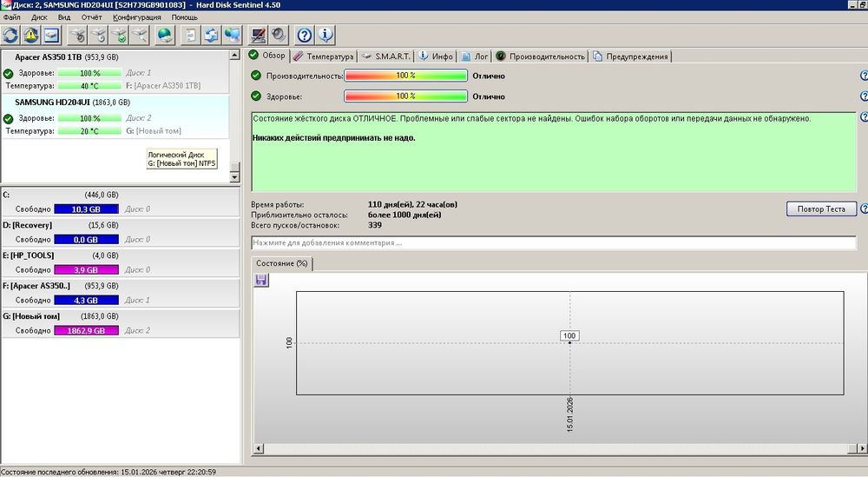Switch to the Обзор tab

[x=267, y=56]
